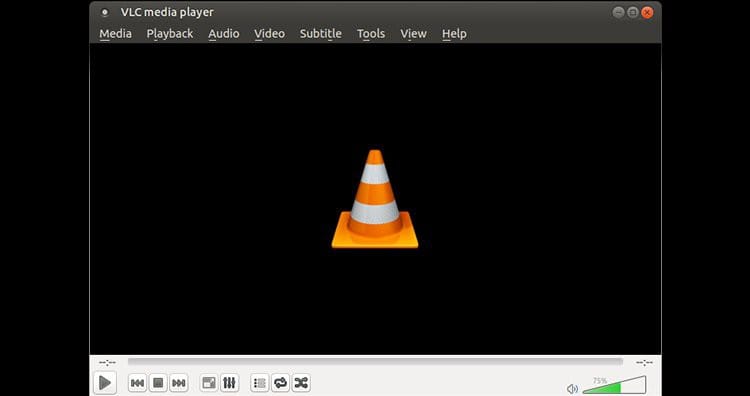Show the playlist view icon

click(x=260, y=383)
